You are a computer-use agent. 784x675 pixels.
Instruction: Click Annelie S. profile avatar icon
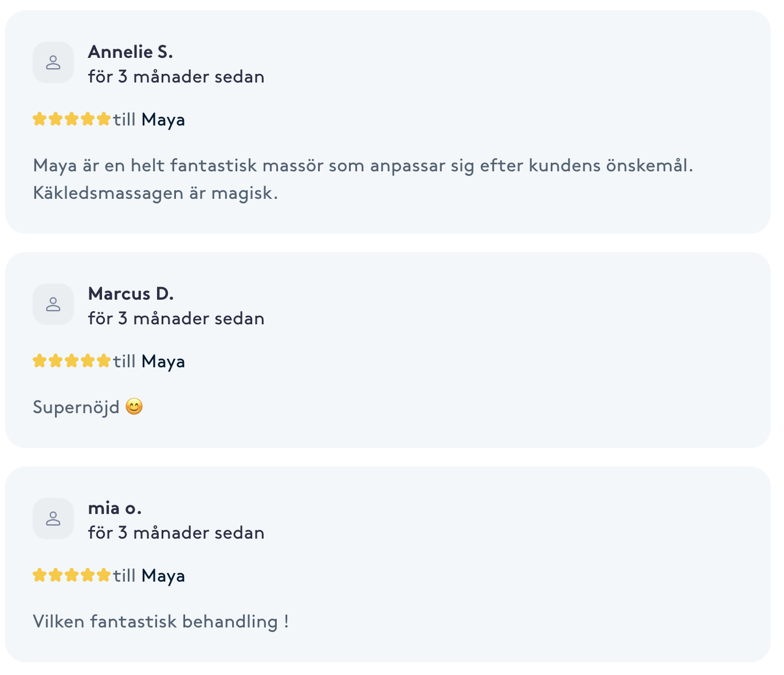(53, 62)
